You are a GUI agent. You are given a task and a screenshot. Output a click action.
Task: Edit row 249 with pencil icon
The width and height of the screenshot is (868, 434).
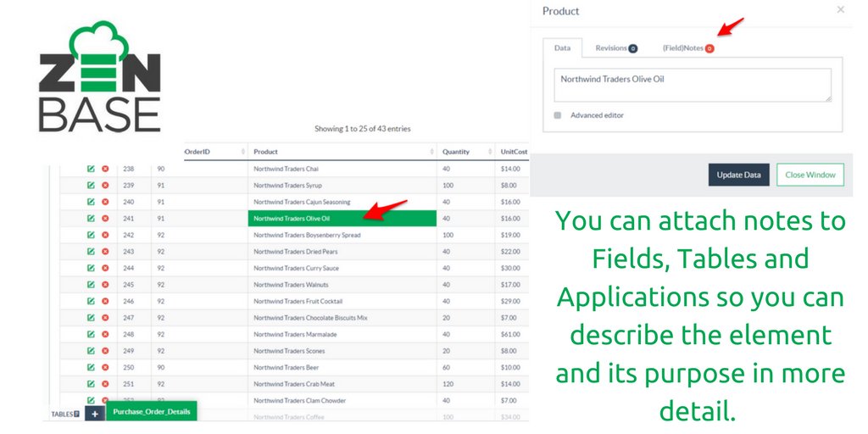pyautogui.click(x=92, y=351)
